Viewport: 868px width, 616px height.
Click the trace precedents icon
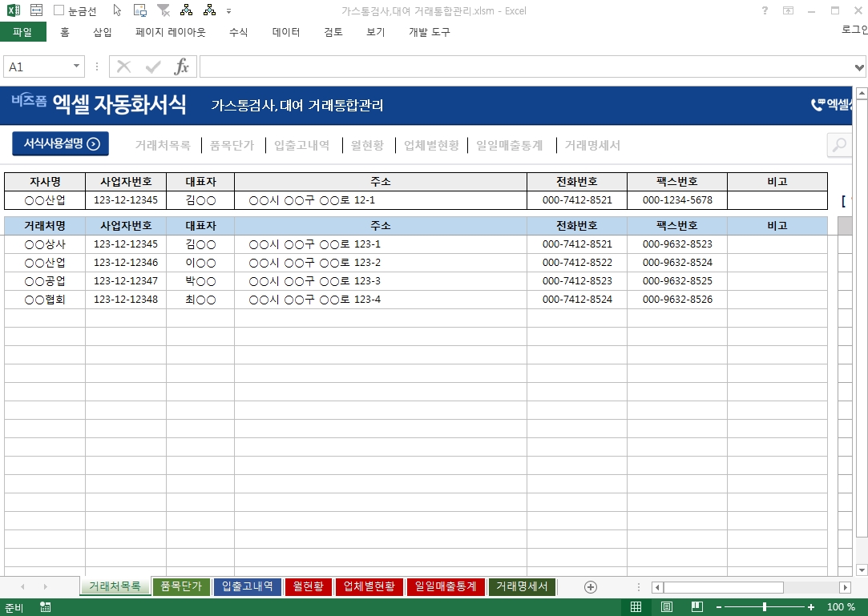187,10
